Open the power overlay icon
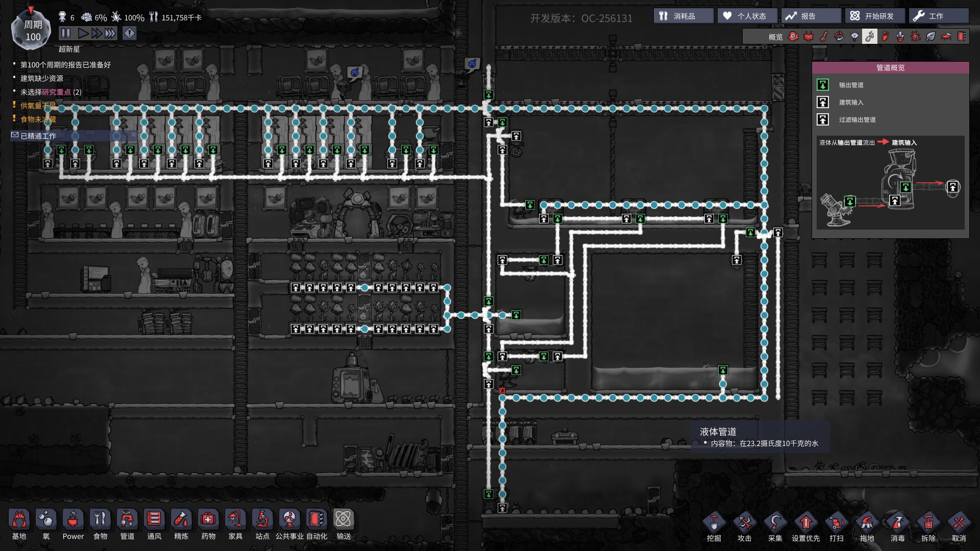This screenshot has height=551, width=980. (x=808, y=36)
